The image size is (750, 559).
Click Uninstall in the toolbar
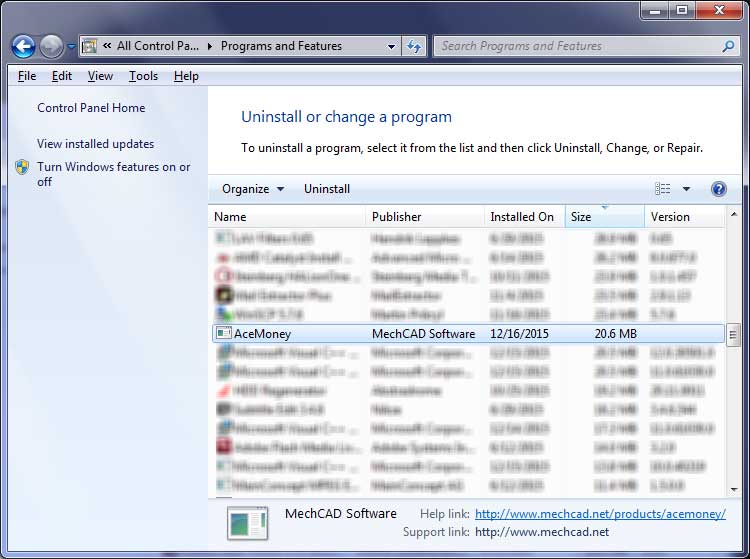click(x=327, y=189)
